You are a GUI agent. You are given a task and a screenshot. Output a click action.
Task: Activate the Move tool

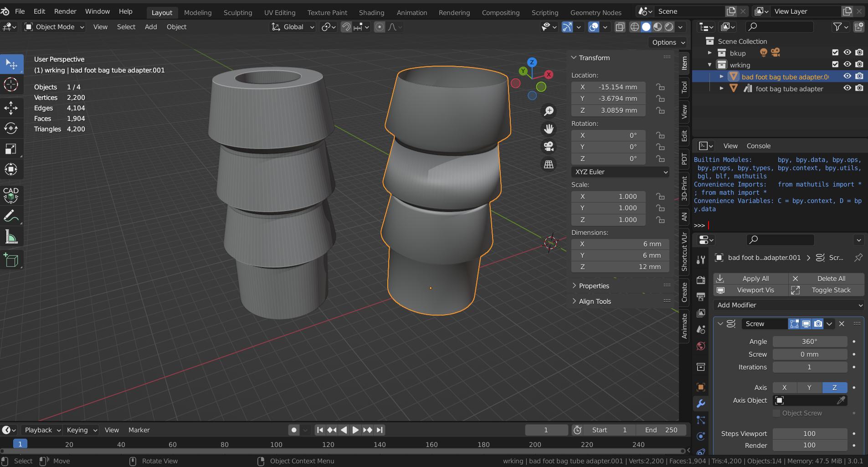[x=11, y=108]
